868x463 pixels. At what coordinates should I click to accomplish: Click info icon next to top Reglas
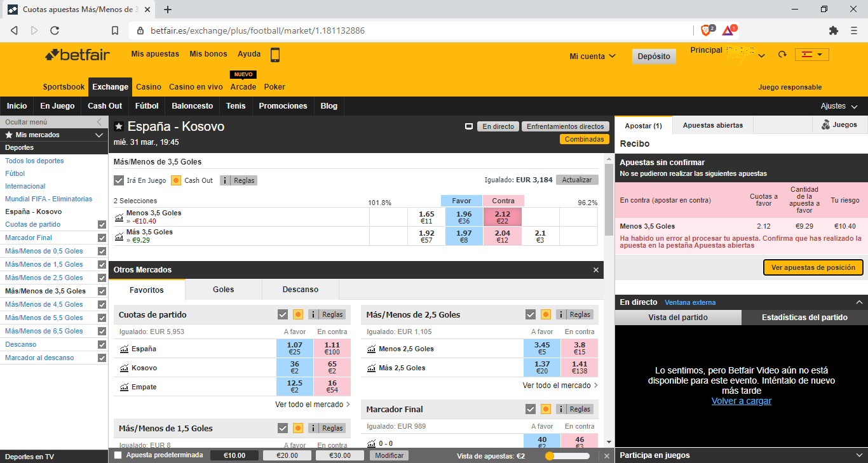coord(226,180)
